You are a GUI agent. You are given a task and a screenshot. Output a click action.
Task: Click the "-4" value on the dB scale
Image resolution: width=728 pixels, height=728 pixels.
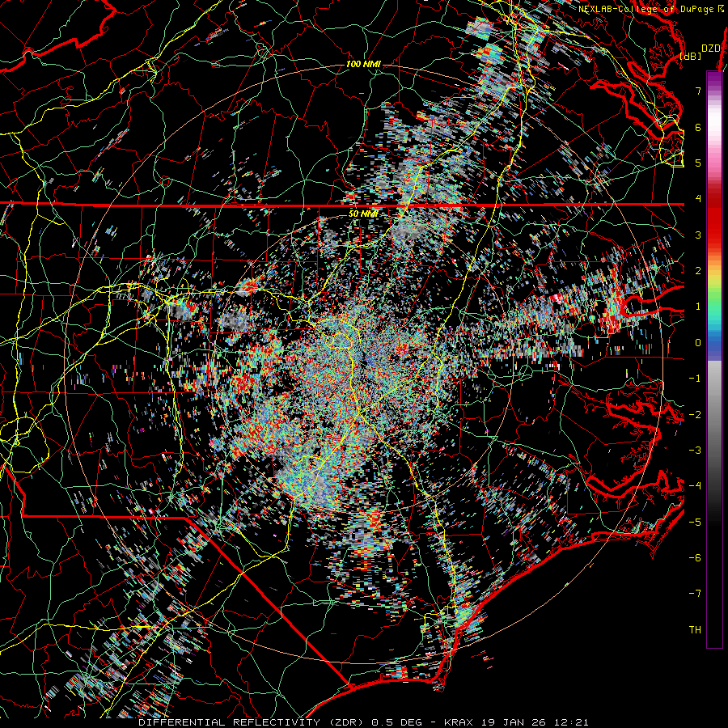coord(695,486)
